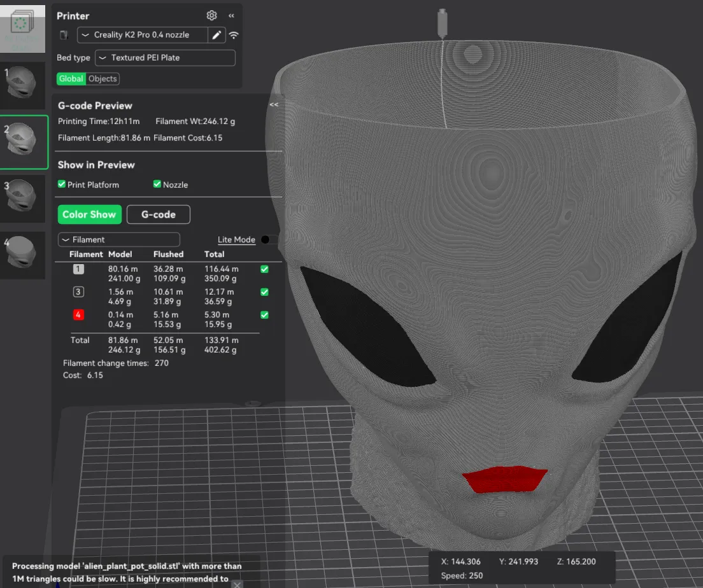
Task: Click the Flushed column header
Action: [x=168, y=254]
